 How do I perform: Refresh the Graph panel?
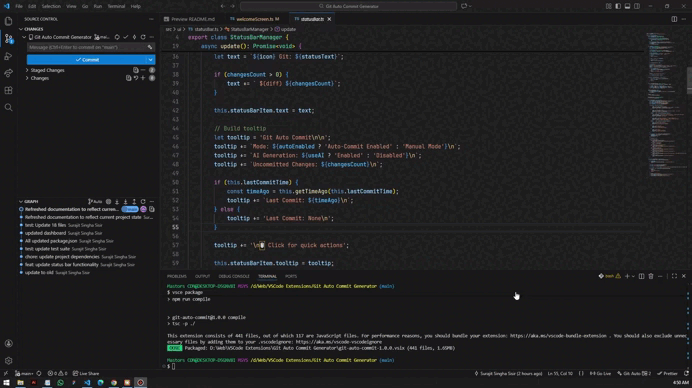(x=143, y=202)
